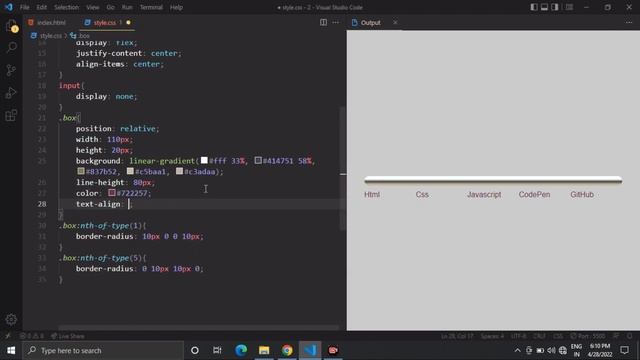
Task: Show hidden system tray icons
Action: pos(517,350)
